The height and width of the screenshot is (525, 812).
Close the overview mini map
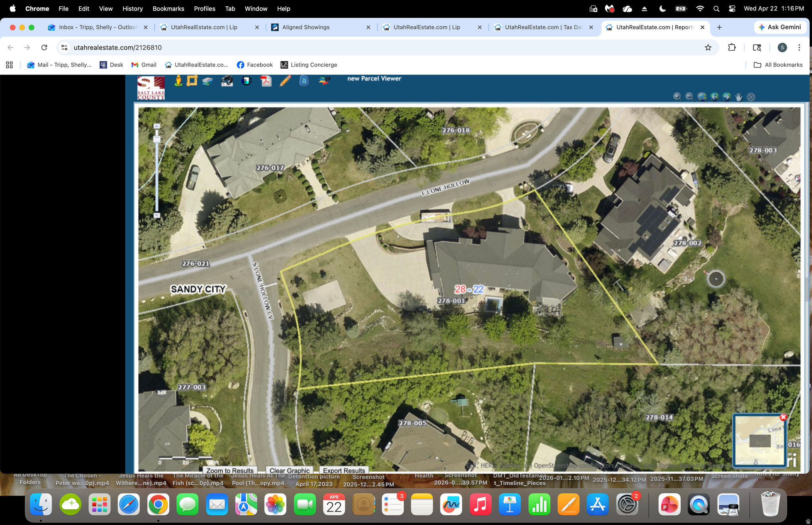(783, 417)
